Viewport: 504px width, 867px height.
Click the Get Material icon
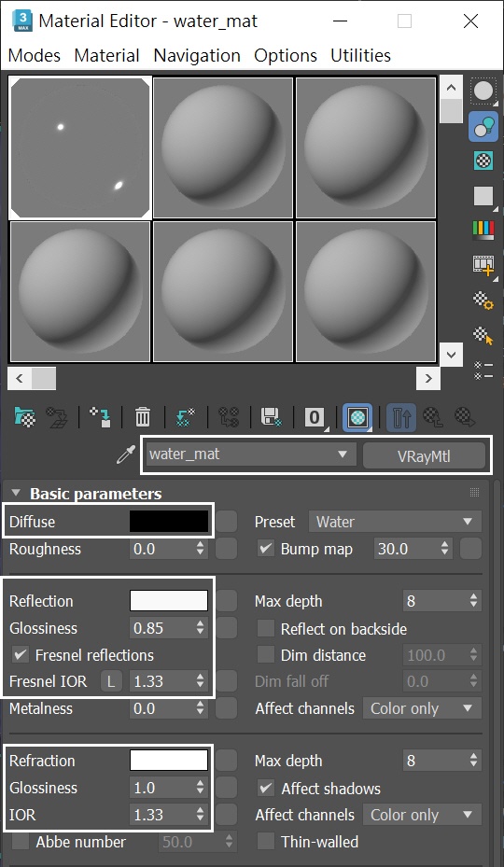[x=25, y=417]
